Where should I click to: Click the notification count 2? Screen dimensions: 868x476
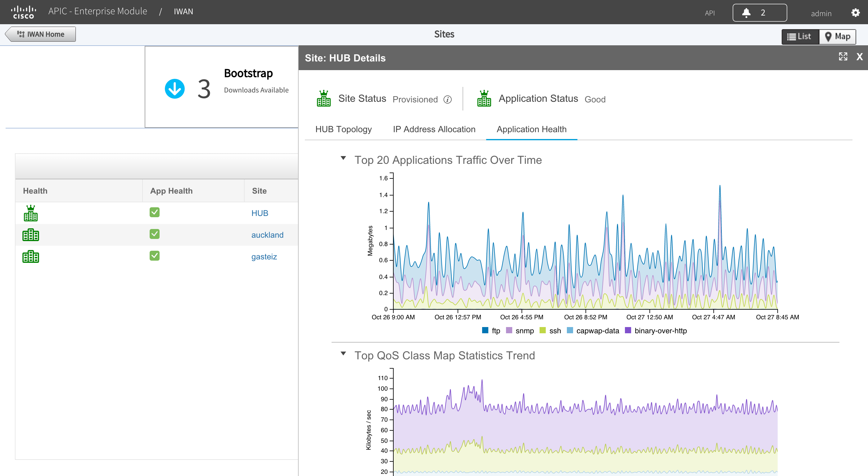762,13
